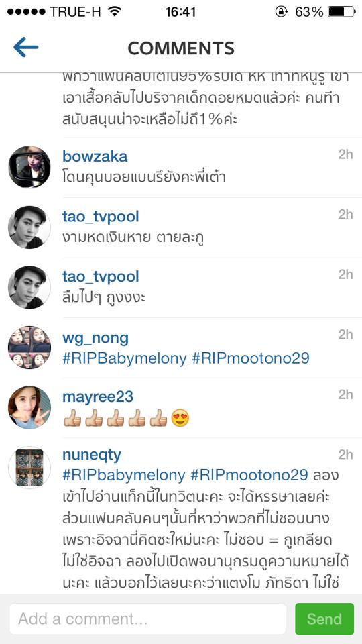Tap the Wi-Fi status icon
The width and height of the screenshot is (362, 644).
[115, 11]
